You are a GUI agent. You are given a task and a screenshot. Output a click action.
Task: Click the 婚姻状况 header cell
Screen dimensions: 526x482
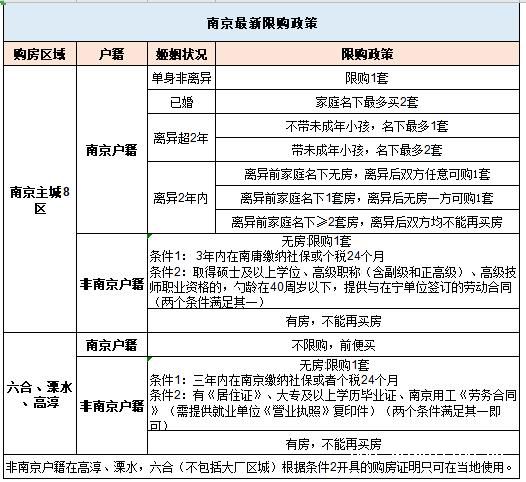(x=181, y=54)
